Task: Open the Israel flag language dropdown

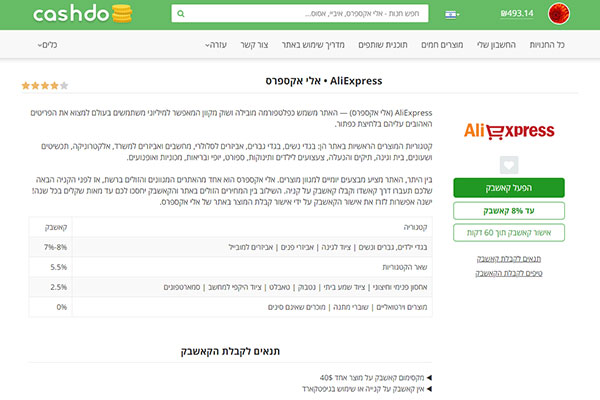Action: [452, 15]
